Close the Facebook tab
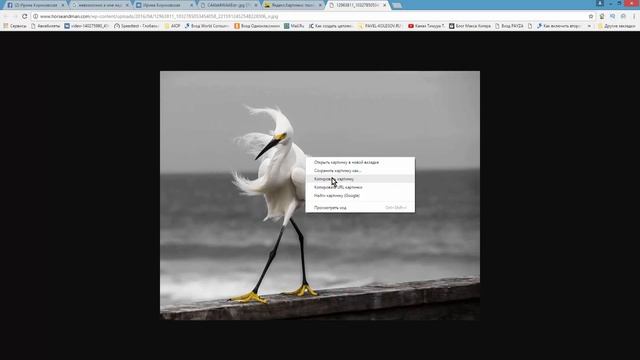Viewport: 640px width, 360px height. [x=62, y=5]
